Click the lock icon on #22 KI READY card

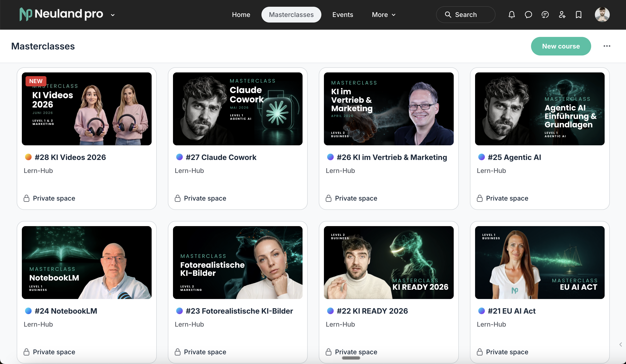point(328,352)
